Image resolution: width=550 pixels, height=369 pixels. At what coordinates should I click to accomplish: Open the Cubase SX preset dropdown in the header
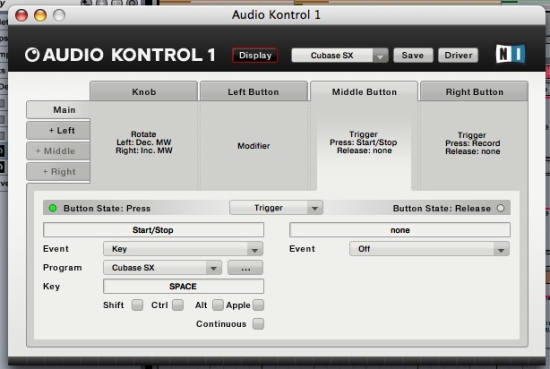[340, 55]
